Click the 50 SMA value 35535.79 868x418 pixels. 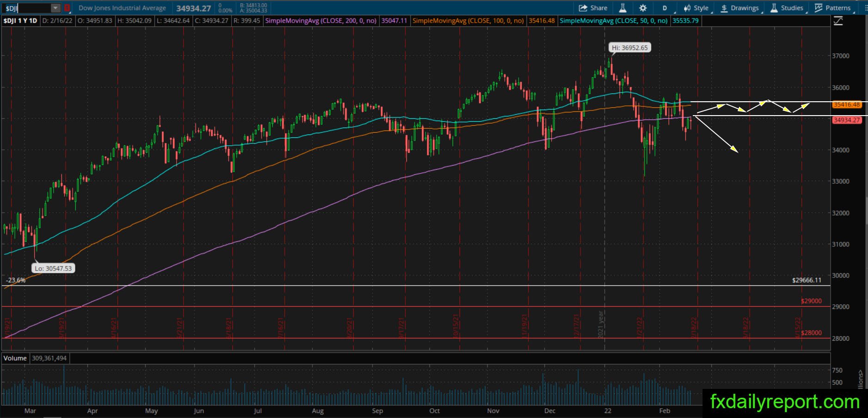[x=685, y=21]
